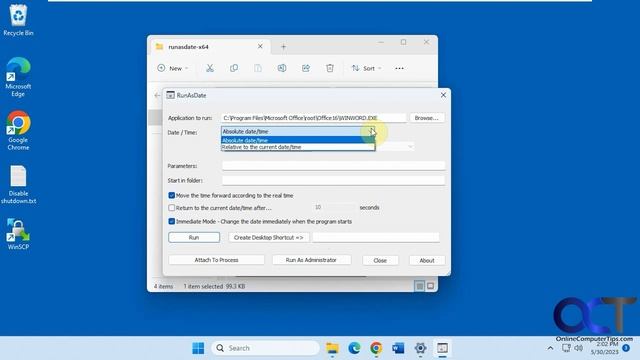The height and width of the screenshot is (360, 640).
Task: Open the Windows Start button
Action: click(198, 348)
